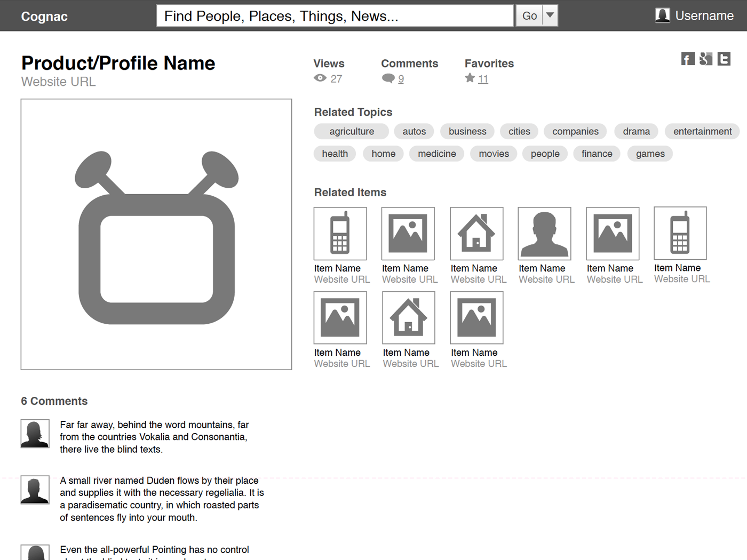This screenshot has height=560, width=747.
Task: Open the Website URL under Product/Profile Name
Action: pyautogui.click(x=58, y=82)
